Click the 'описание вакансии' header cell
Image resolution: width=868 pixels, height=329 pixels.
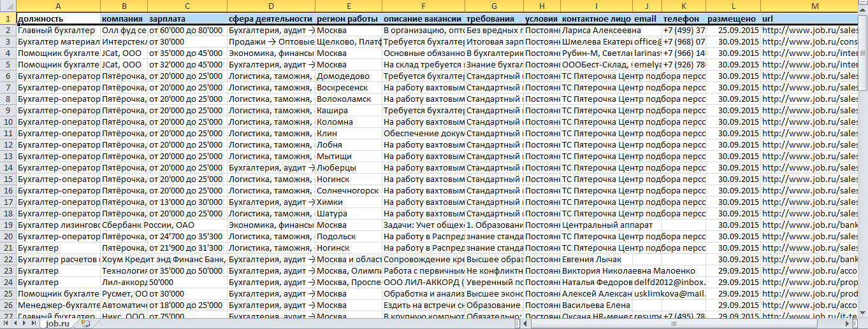click(x=424, y=18)
